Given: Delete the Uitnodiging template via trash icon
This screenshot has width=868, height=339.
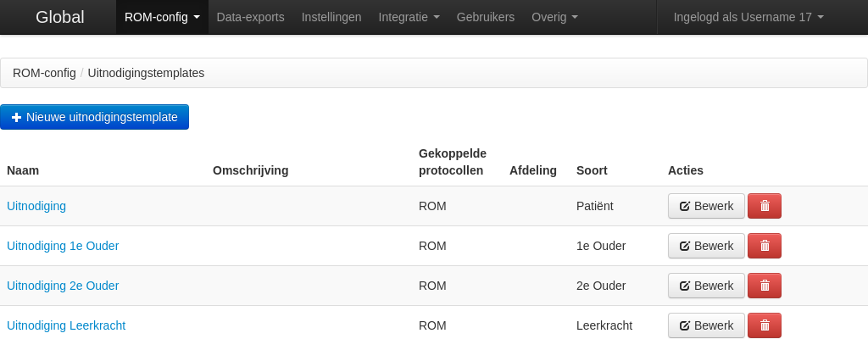Looking at the screenshot, I should tap(764, 206).
